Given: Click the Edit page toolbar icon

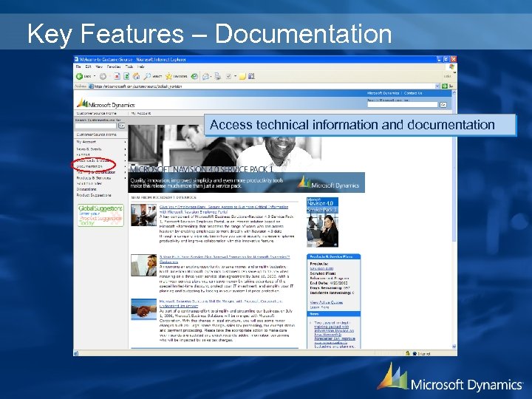Looking at the screenshot, I should click(228, 77).
